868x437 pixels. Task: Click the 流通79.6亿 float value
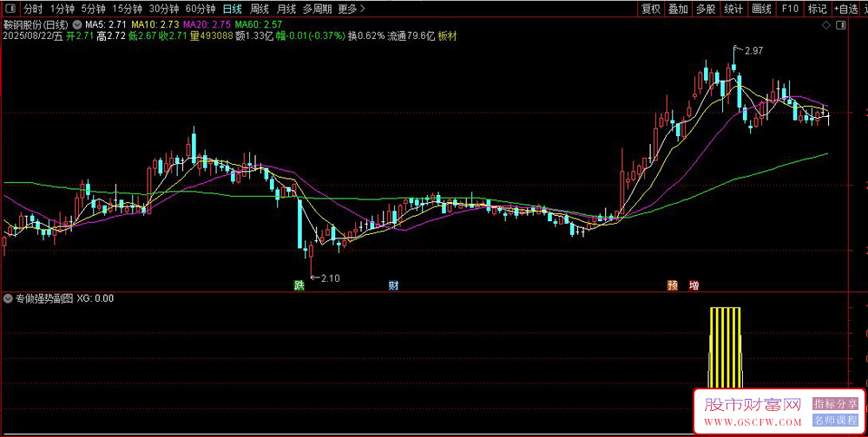click(411, 36)
